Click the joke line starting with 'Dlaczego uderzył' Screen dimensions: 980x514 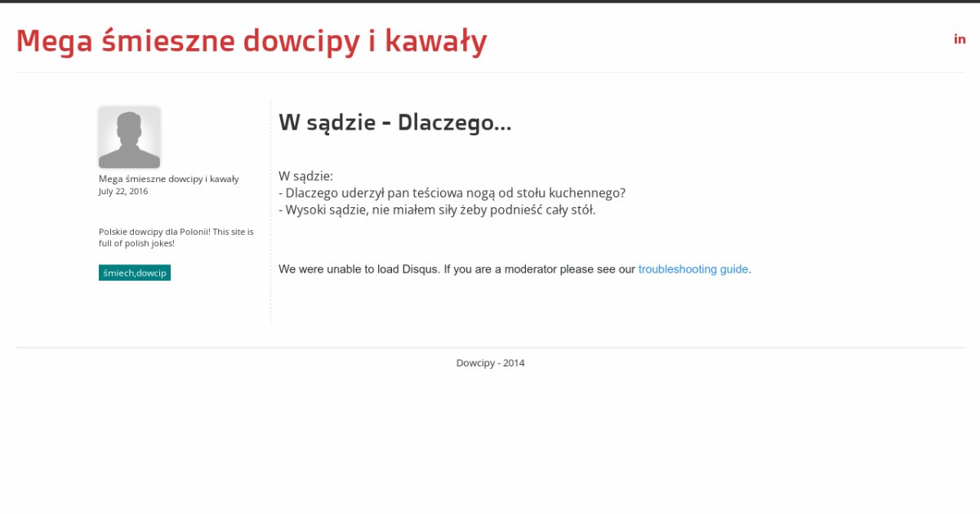click(x=452, y=193)
